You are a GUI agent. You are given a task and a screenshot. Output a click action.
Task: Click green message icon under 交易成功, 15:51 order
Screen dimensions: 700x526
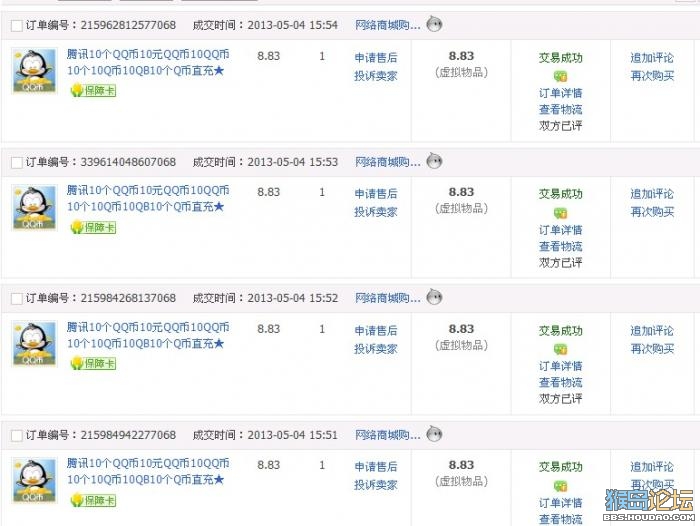tap(560, 486)
